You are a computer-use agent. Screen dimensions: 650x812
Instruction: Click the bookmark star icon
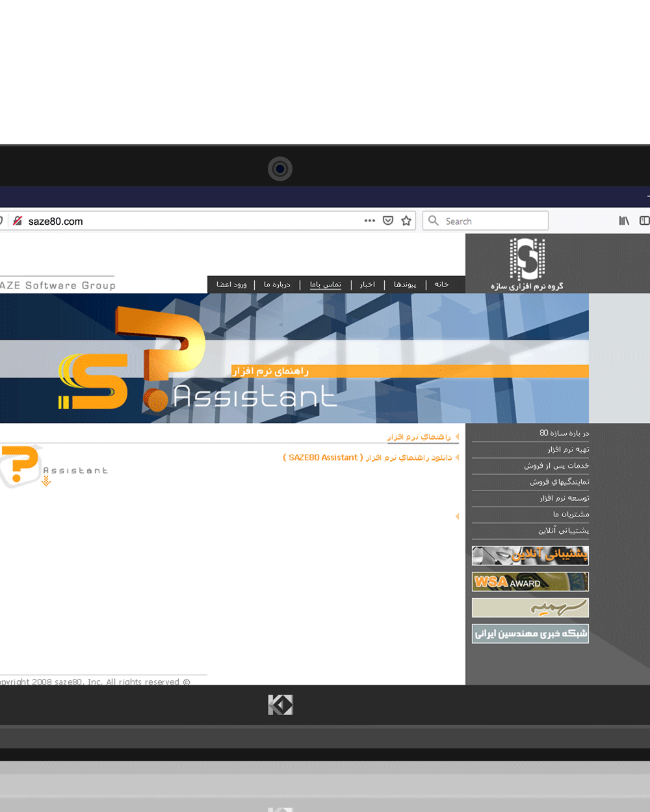(406, 221)
